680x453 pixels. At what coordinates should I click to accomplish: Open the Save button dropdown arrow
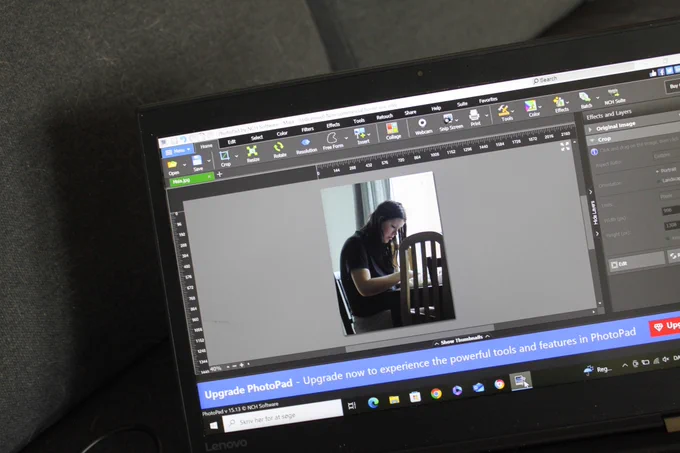pos(209,161)
